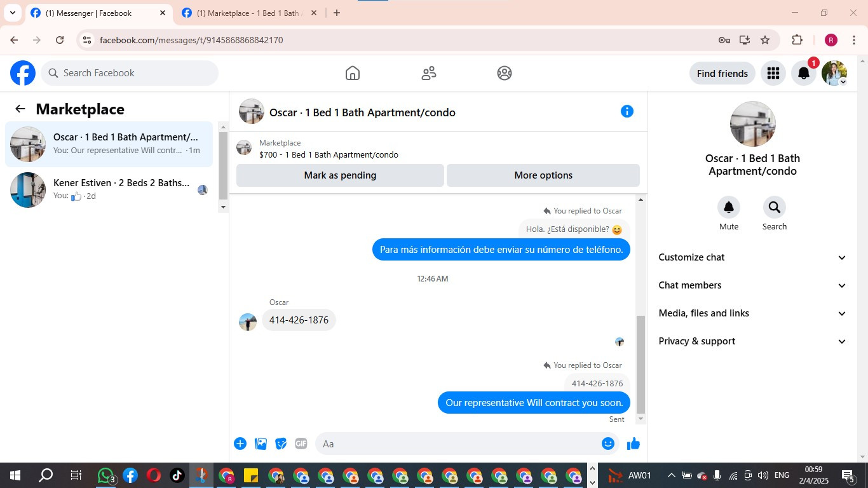This screenshot has height=488, width=868.
Task: Open the account menu profile picture
Action: coord(834,73)
